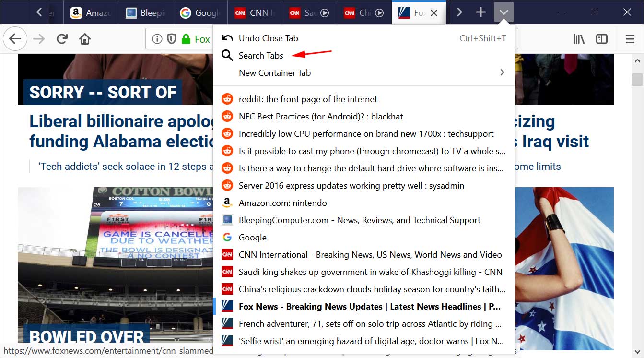Image resolution: width=644 pixels, height=358 pixels.
Task: Open the home page via house icon
Action: (x=85, y=39)
